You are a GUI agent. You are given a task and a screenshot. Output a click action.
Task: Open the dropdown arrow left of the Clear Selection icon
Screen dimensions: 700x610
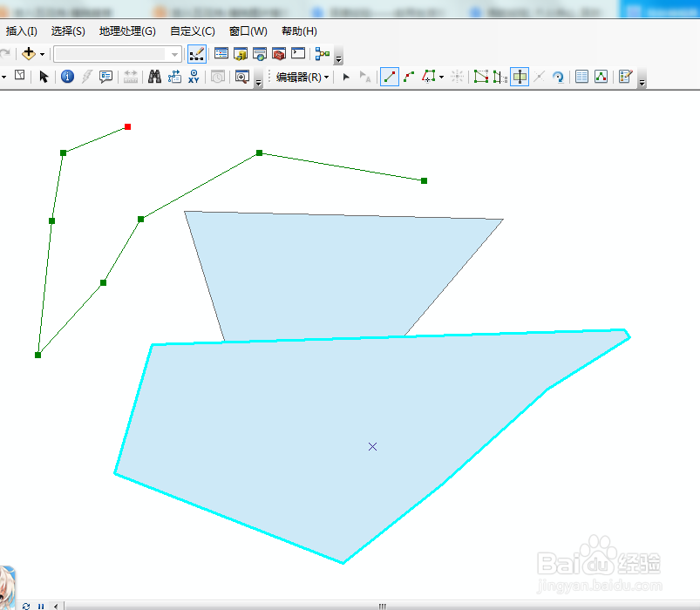[x=4, y=78]
